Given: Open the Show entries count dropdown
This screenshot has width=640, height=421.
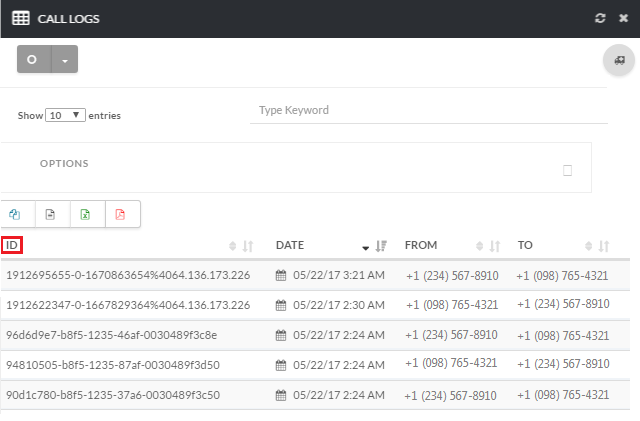Looking at the screenshot, I should [66, 115].
